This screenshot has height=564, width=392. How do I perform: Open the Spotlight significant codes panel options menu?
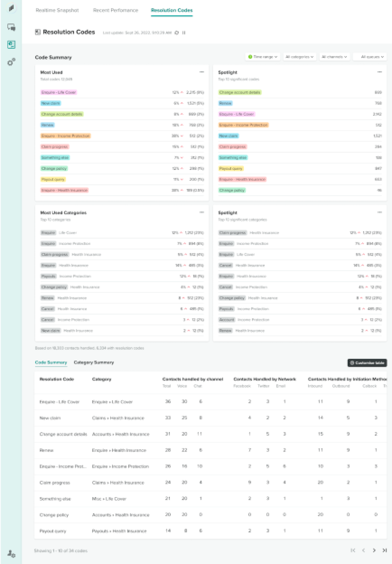(x=379, y=72)
